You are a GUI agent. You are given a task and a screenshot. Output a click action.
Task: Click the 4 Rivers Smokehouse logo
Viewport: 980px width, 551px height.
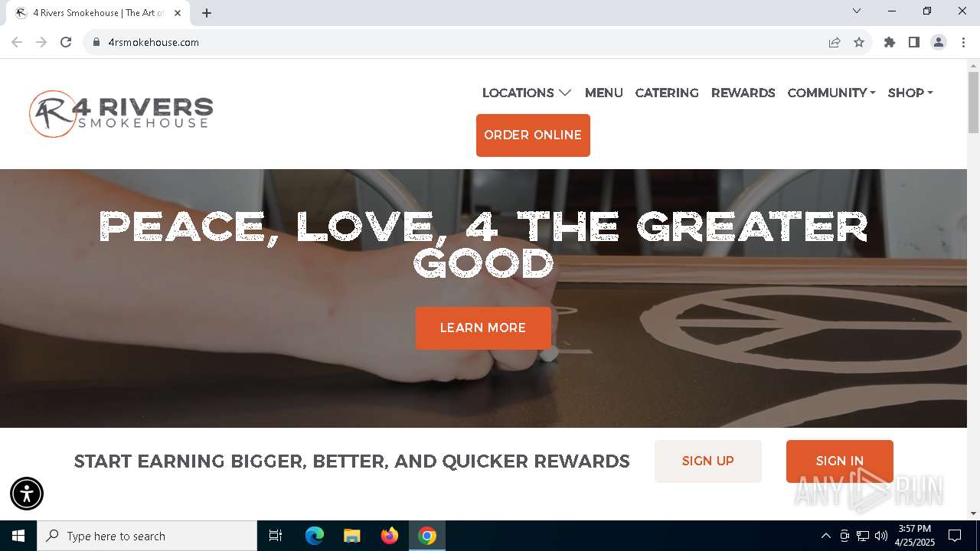pos(121,114)
